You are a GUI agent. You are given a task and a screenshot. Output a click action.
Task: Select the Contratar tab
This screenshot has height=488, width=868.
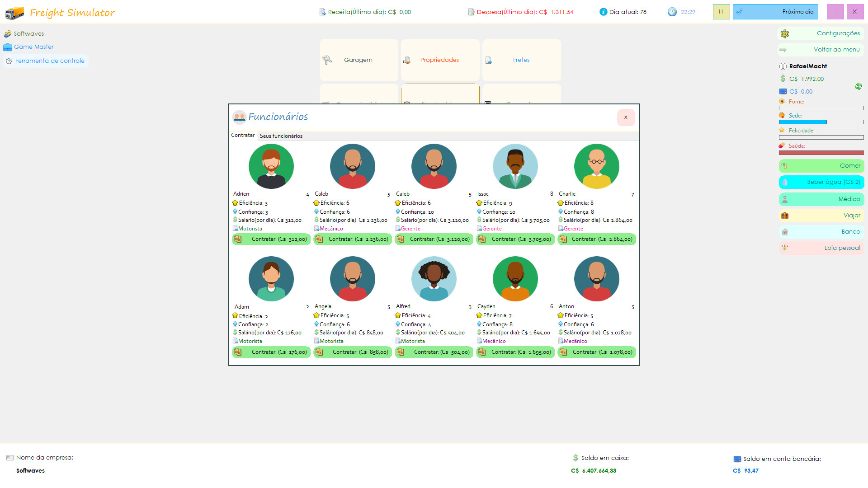tap(243, 136)
